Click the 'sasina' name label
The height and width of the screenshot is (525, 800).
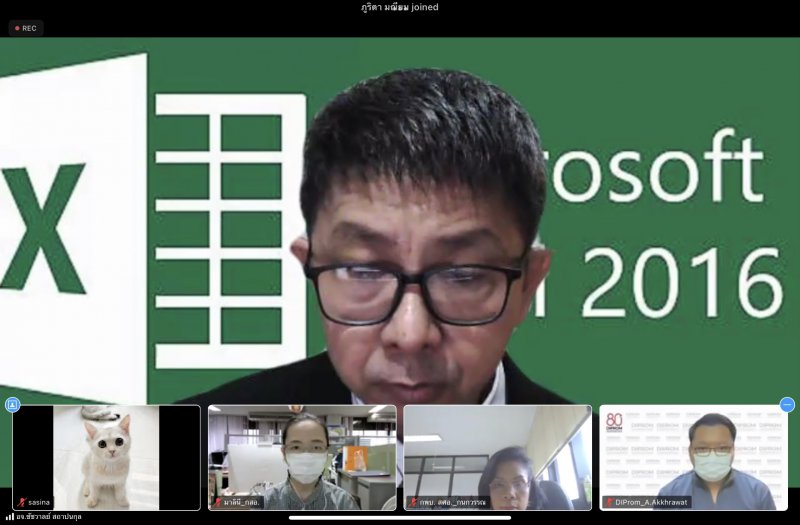(x=39, y=502)
